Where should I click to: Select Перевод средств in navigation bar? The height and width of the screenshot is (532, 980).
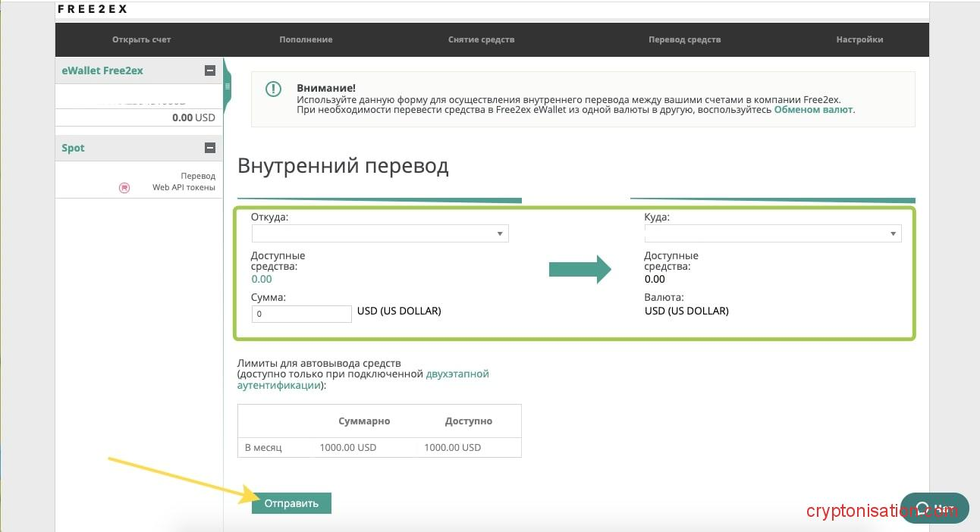(x=684, y=39)
